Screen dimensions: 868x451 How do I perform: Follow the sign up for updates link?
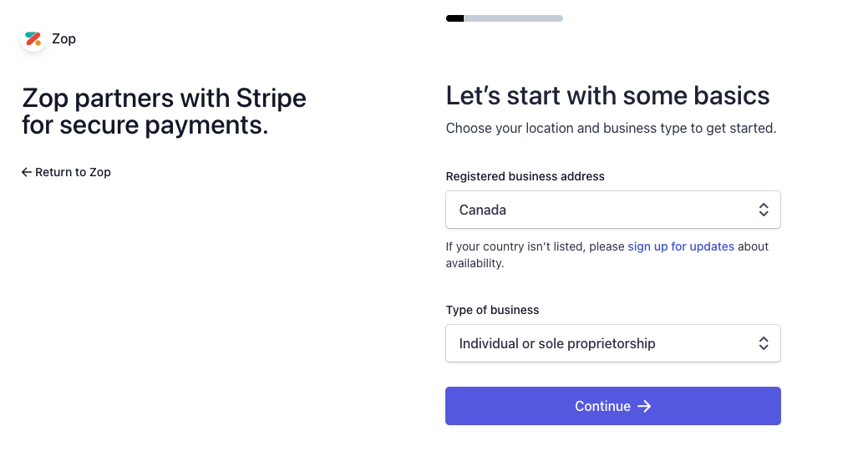tap(680, 246)
